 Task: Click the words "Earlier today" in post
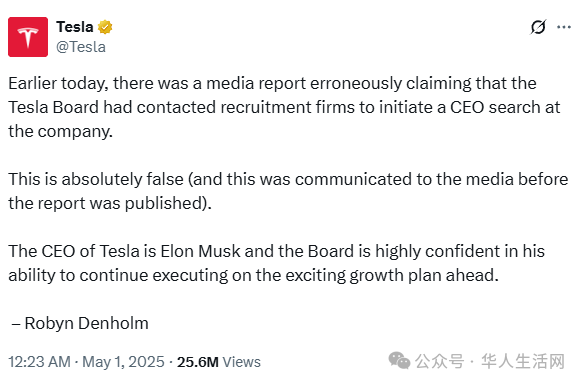[x=58, y=84]
